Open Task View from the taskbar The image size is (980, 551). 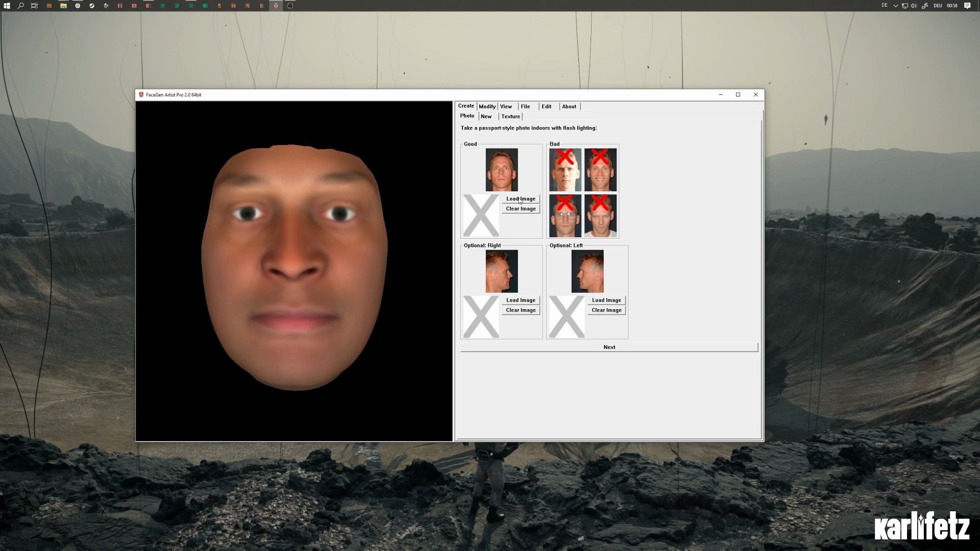pos(34,6)
